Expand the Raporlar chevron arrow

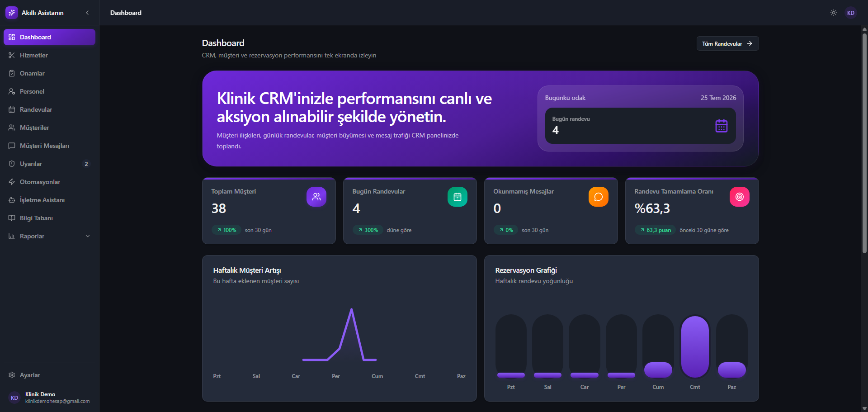click(88, 236)
